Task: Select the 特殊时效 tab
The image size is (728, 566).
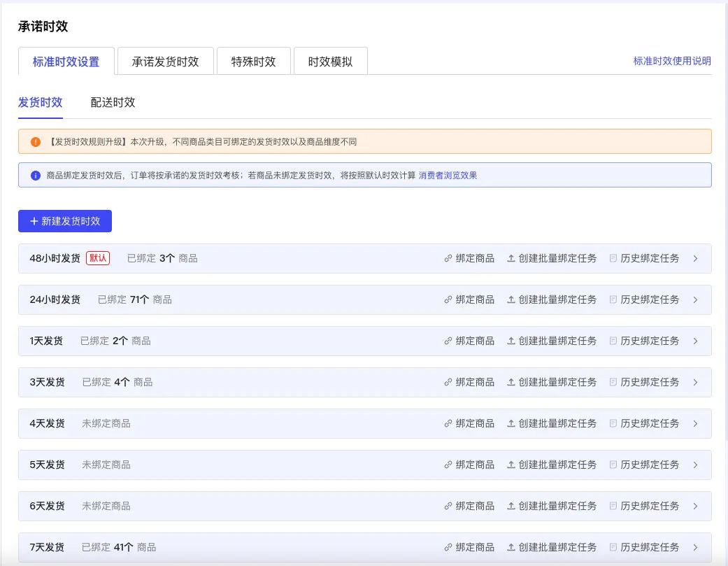Action: pyautogui.click(x=253, y=61)
